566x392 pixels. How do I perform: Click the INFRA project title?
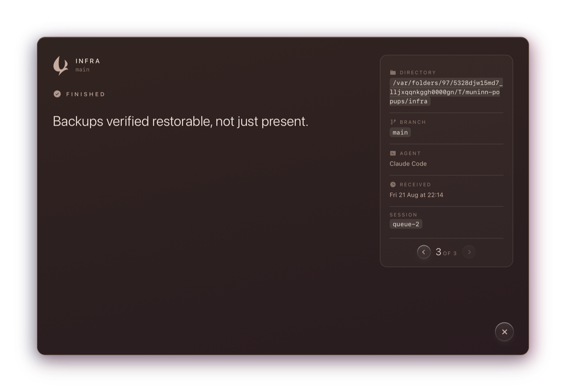[88, 61]
